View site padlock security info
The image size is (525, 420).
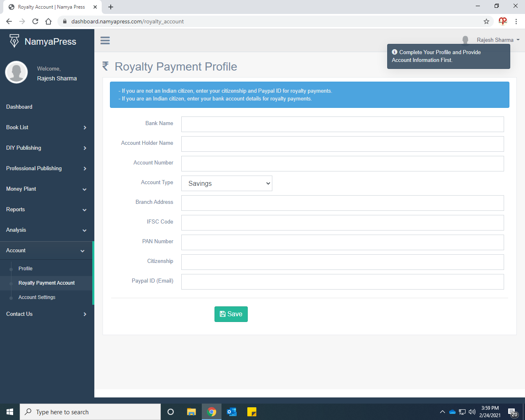point(64,21)
